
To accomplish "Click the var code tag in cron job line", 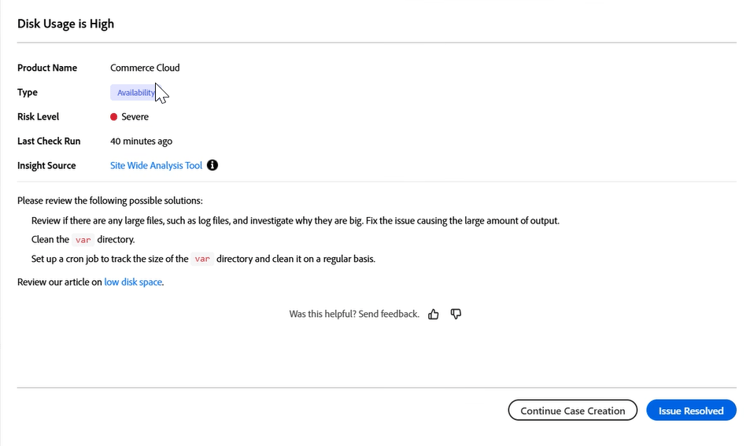I will click(202, 259).
